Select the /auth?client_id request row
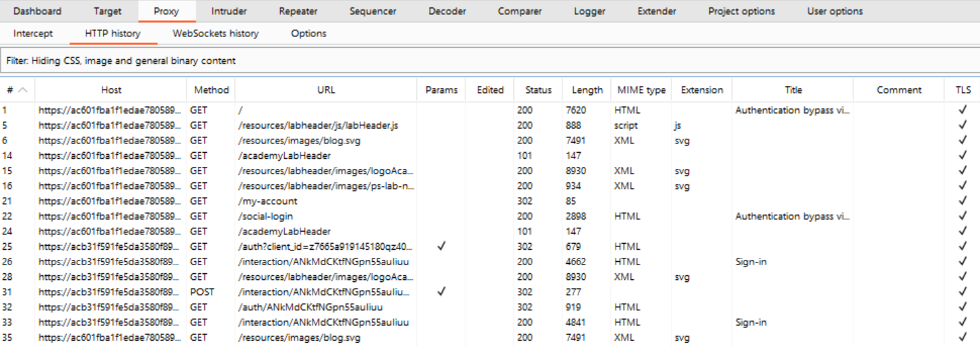The image size is (980, 346). [x=490, y=246]
